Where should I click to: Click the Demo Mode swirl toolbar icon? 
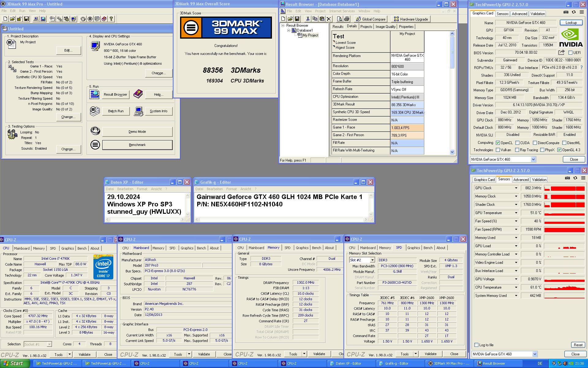pyautogui.click(x=83, y=19)
